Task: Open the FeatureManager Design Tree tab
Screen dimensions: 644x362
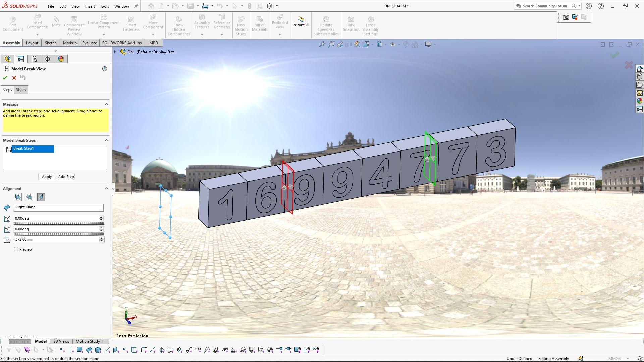Action: coord(7,59)
